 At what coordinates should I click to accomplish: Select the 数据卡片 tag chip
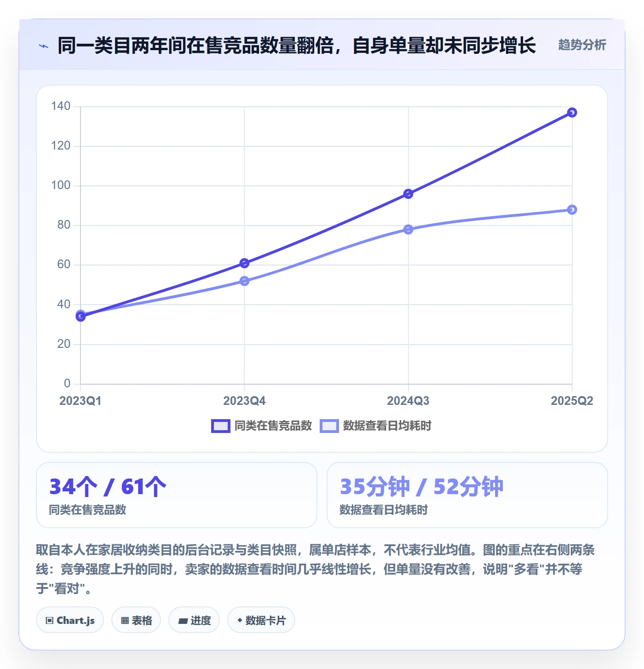261,620
